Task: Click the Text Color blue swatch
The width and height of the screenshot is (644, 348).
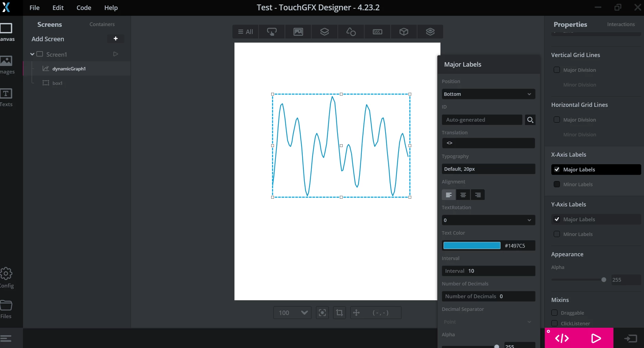Action: click(x=472, y=246)
